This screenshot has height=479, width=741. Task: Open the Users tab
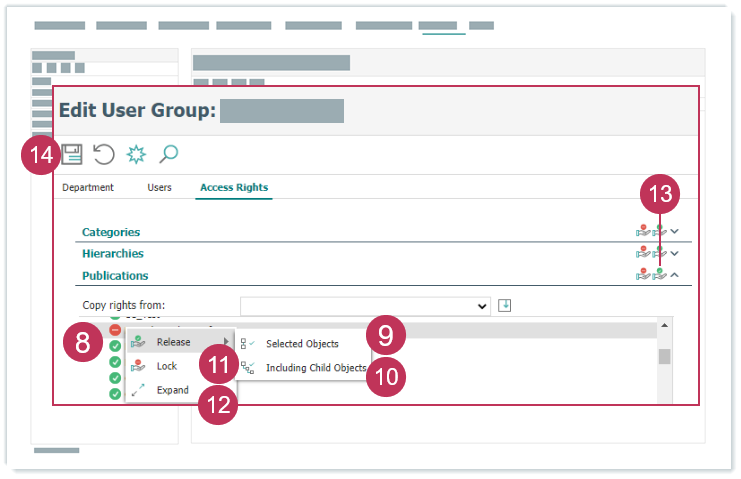159,187
